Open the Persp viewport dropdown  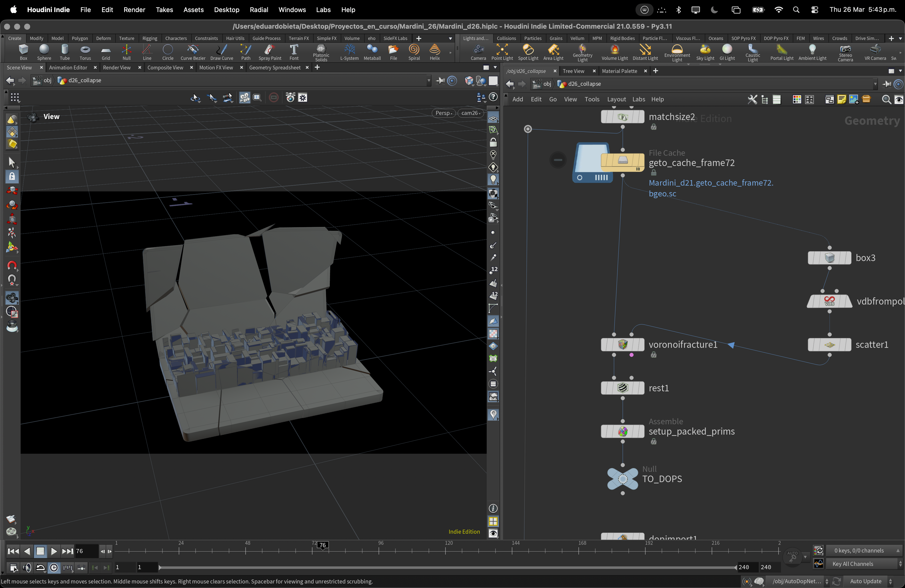coord(443,113)
